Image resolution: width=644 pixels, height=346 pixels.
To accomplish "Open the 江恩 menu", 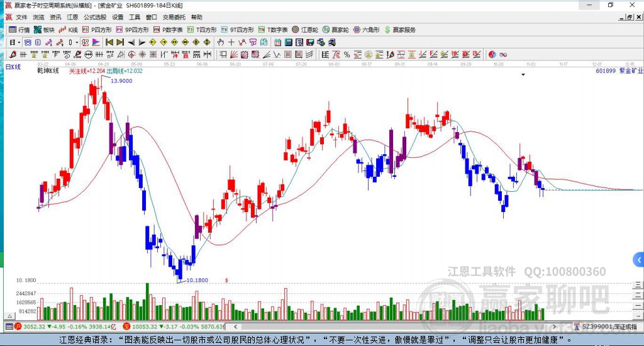I will 72,17.
